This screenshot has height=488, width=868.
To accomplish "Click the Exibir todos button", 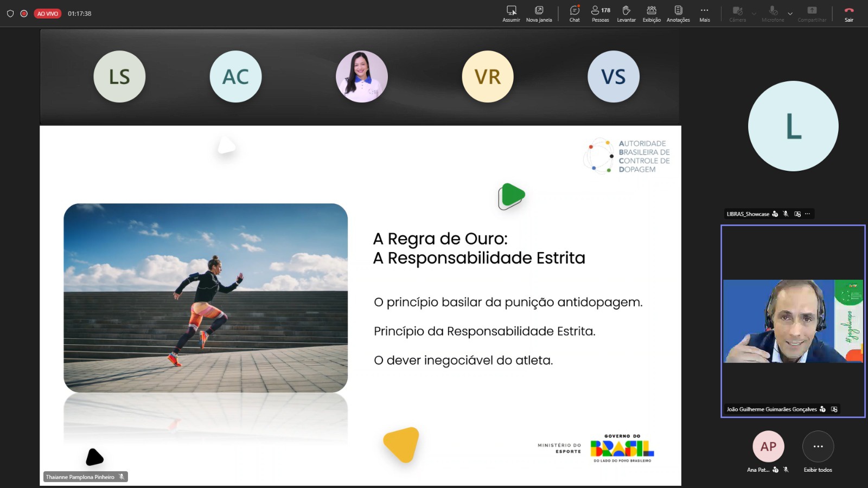I will [x=818, y=447].
